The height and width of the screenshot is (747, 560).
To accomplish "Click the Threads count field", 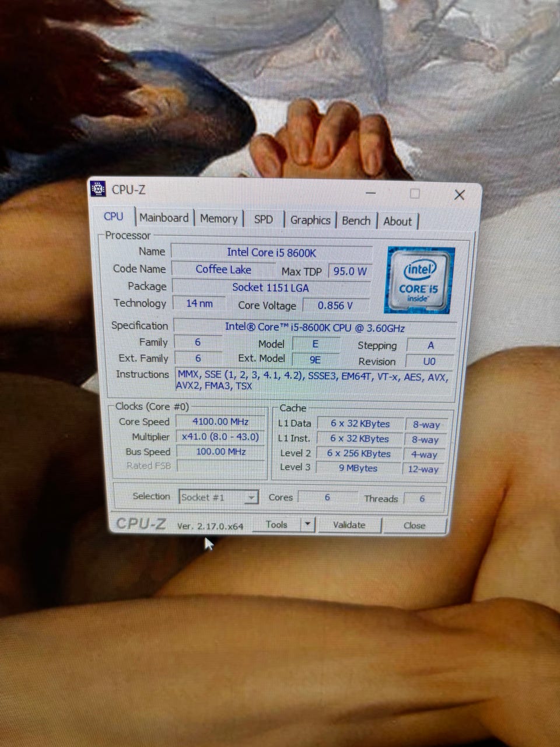I will [422, 498].
